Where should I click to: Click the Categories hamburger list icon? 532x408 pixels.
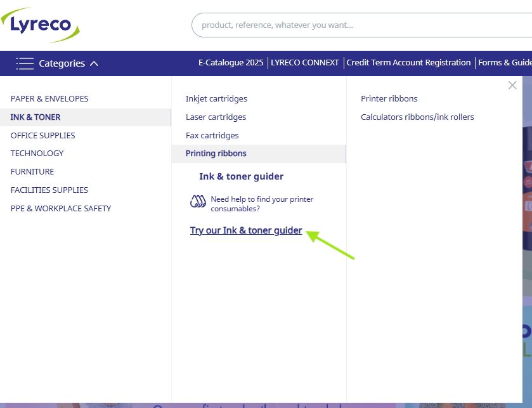tap(25, 63)
